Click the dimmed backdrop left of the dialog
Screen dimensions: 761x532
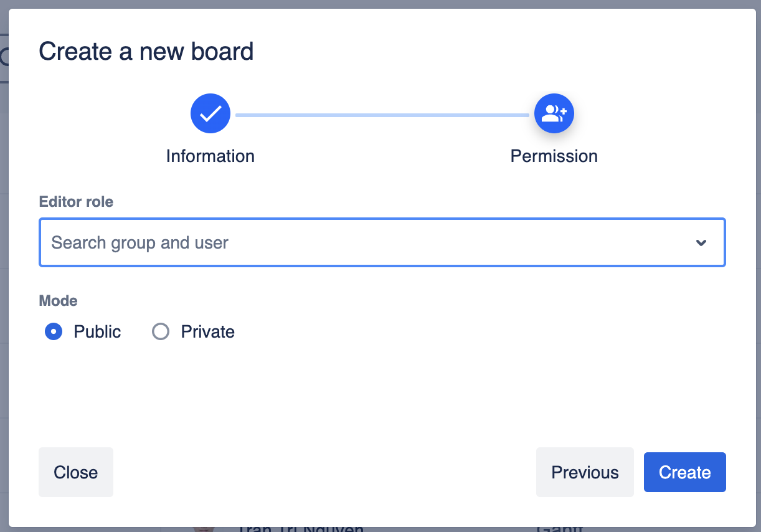(4, 249)
